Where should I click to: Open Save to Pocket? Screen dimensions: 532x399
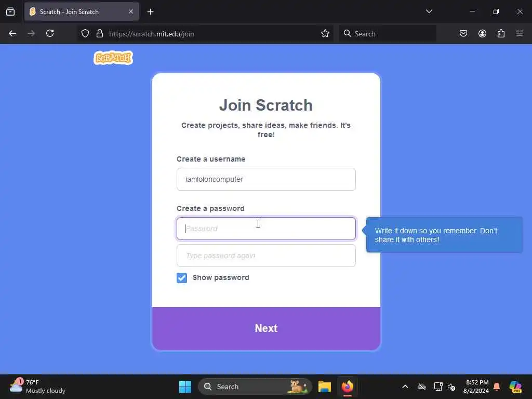(x=463, y=34)
